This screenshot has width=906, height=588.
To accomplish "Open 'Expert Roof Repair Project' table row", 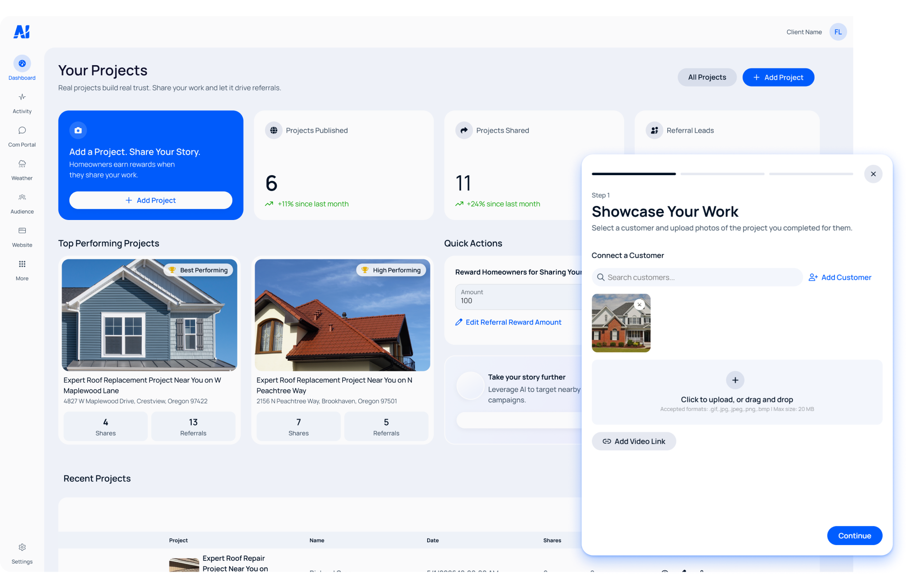I will pos(320,560).
